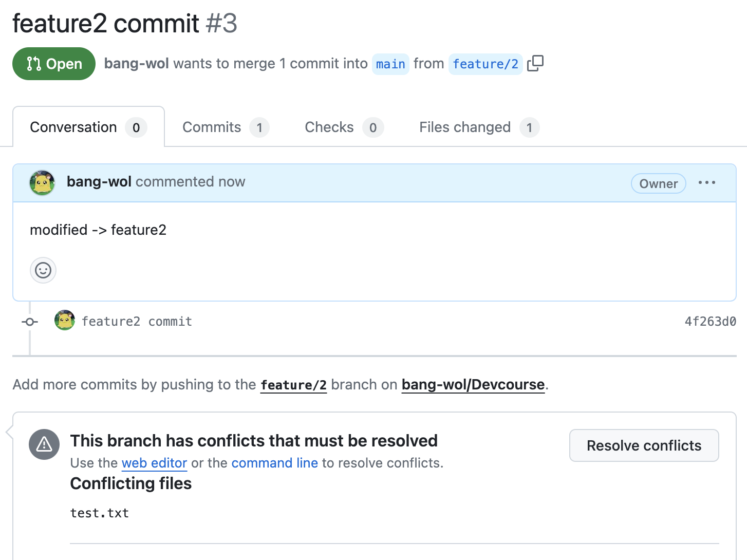Open the main base branch link
Screen dimensions: 747x560
point(390,64)
